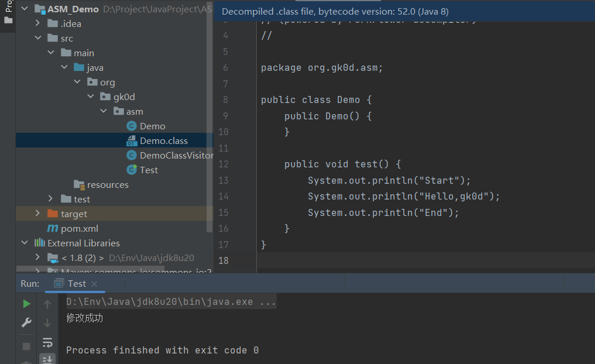Image resolution: width=595 pixels, height=364 pixels.
Task: Expand the test folder
Action: 51,198
